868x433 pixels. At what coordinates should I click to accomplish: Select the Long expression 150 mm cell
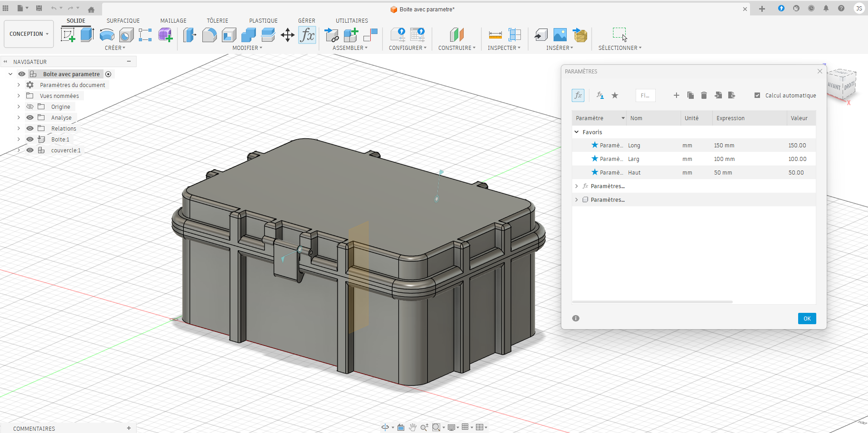pos(749,145)
